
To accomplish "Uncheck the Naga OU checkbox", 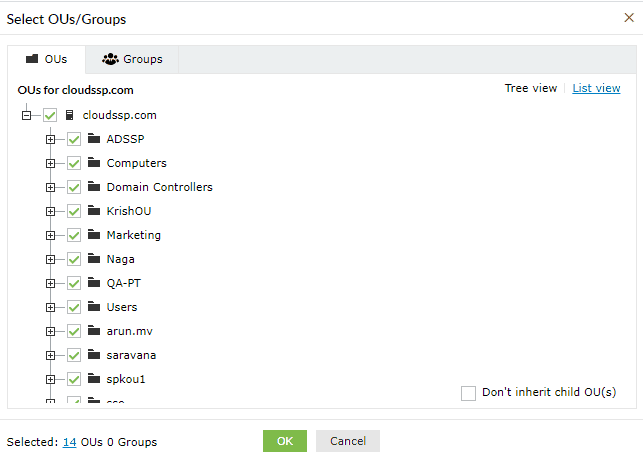I will [x=74, y=259].
